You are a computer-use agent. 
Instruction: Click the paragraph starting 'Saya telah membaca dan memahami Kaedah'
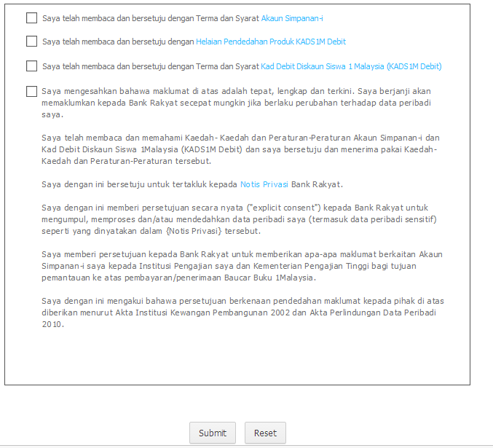[x=240, y=149]
